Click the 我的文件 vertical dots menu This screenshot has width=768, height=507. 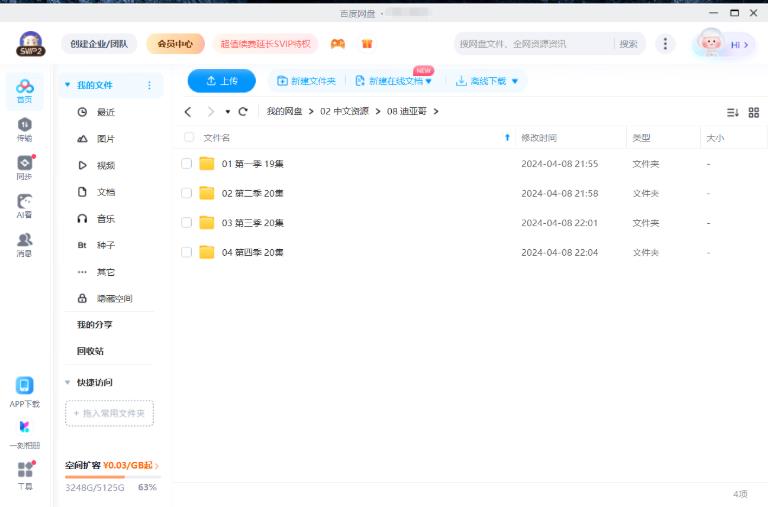click(x=149, y=85)
